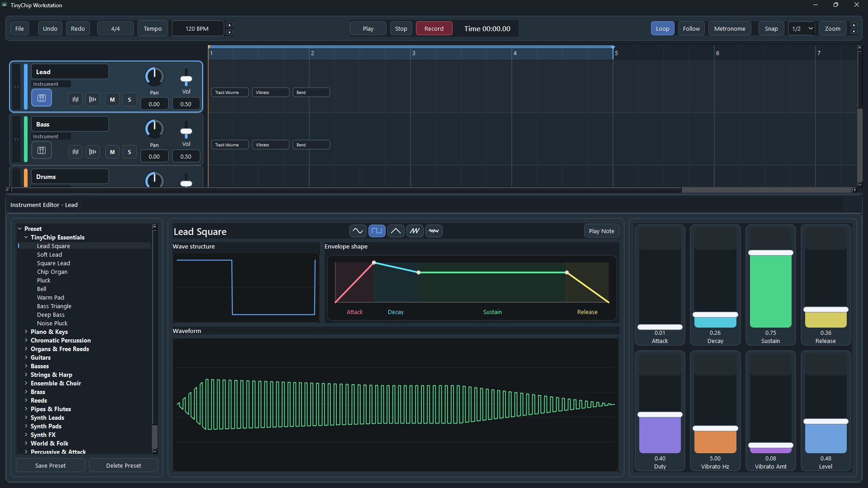Image resolution: width=868 pixels, height=488 pixels.
Task: Click Lead track Vibrato automation lane
Action: point(270,92)
